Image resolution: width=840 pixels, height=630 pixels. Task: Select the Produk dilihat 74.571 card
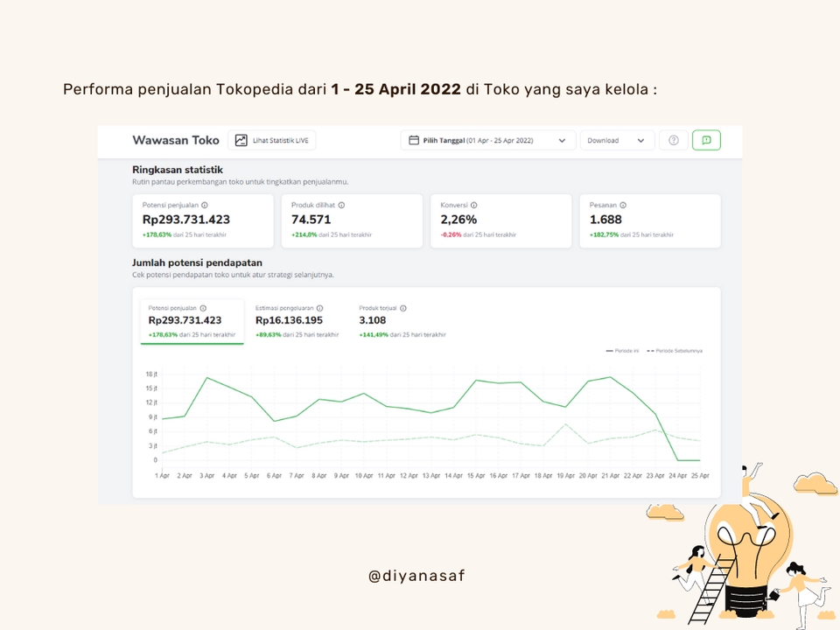coord(352,220)
